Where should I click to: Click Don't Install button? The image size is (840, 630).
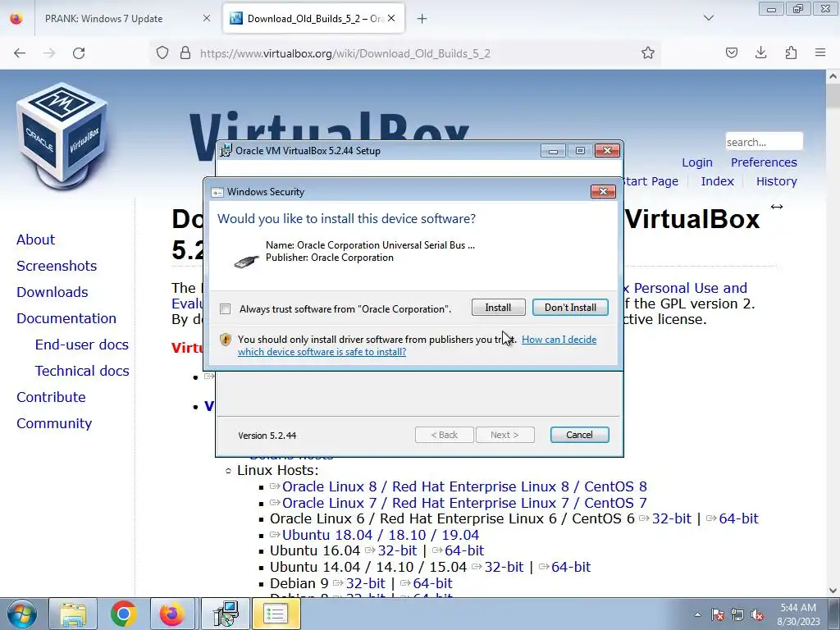[x=570, y=308]
